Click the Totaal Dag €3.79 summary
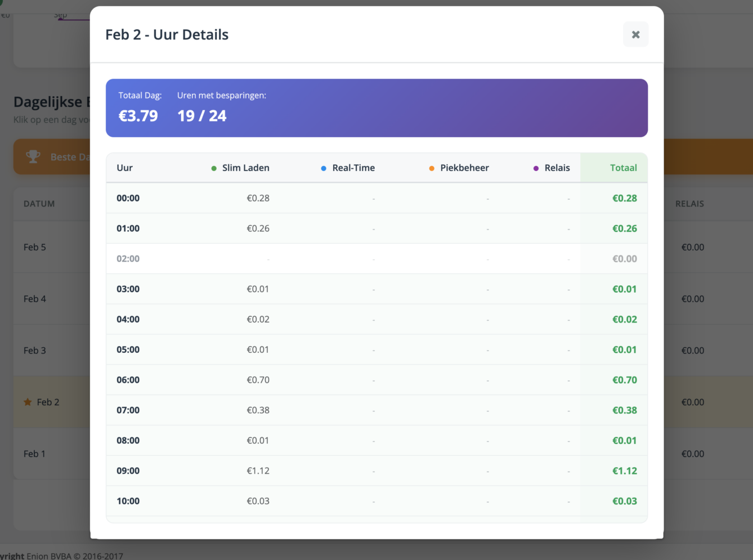753x560 pixels. pyautogui.click(x=138, y=108)
